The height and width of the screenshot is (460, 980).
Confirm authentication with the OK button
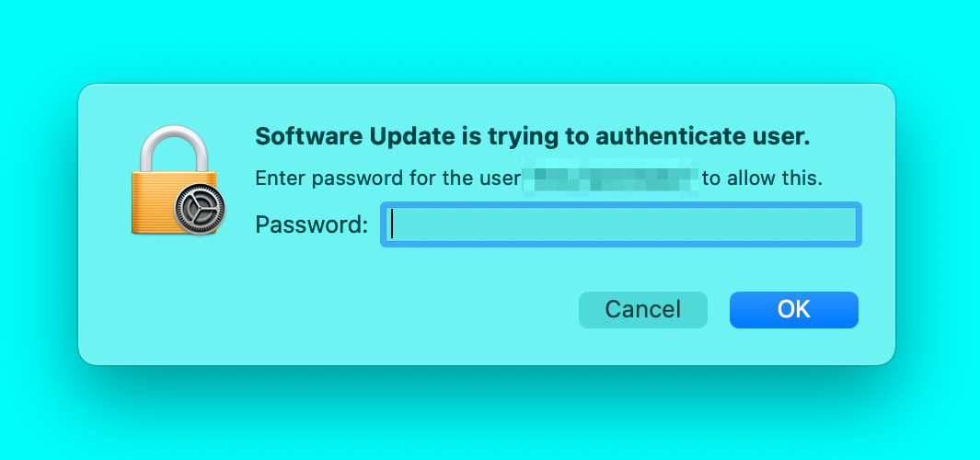(x=794, y=309)
